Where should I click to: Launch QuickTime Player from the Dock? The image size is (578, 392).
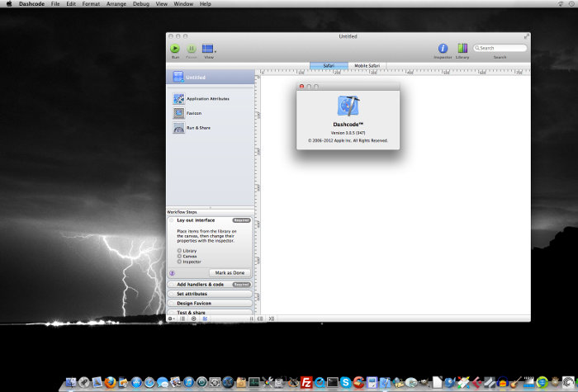(320, 382)
